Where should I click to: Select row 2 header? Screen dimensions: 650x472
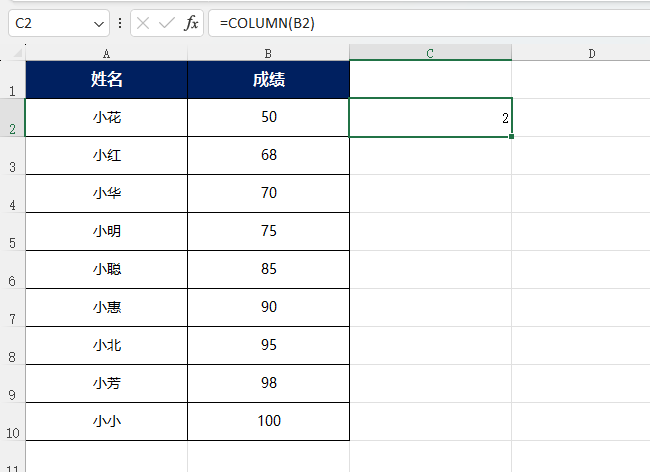click(12, 118)
